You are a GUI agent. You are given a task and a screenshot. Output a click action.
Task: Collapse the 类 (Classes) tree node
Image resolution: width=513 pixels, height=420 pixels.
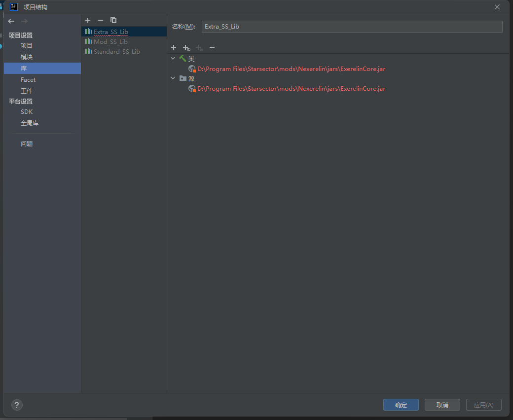173,59
